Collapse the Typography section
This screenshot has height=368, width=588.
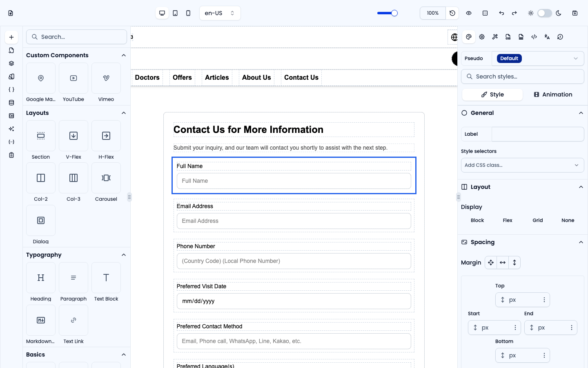click(124, 255)
